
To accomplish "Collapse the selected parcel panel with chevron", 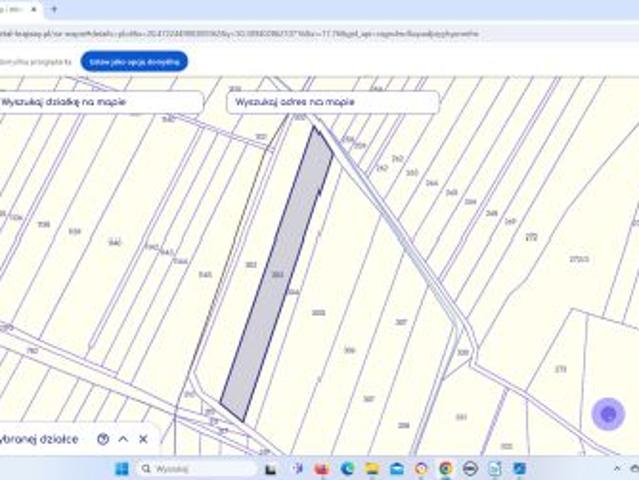I will tap(123, 438).
